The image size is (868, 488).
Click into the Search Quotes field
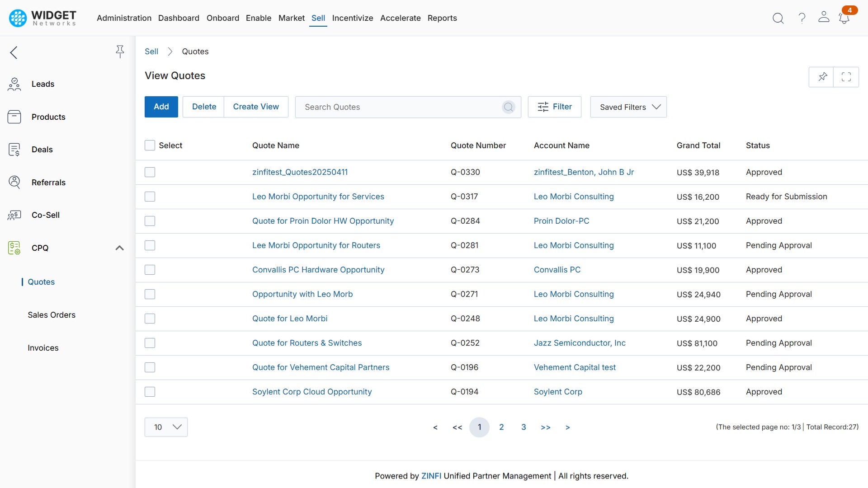tap(398, 107)
